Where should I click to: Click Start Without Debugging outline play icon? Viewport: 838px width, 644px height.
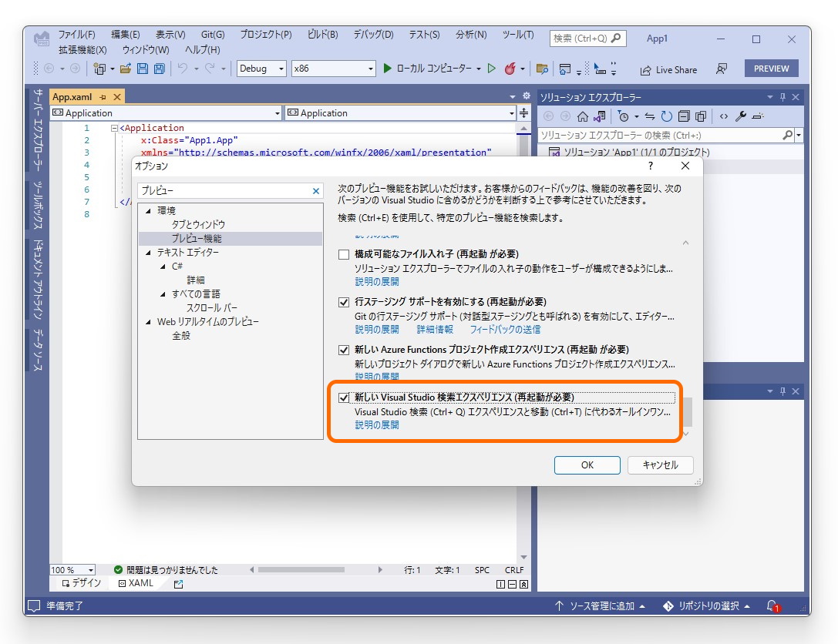(x=492, y=69)
